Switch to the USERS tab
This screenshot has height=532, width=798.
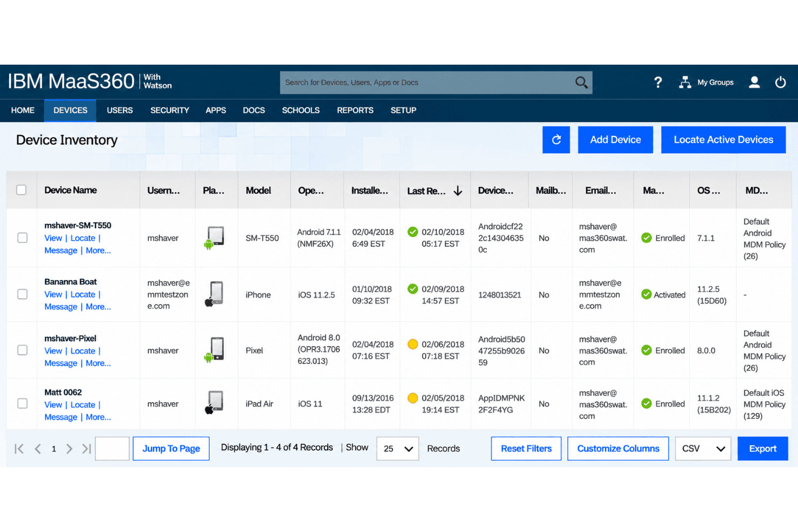tap(120, 110)
